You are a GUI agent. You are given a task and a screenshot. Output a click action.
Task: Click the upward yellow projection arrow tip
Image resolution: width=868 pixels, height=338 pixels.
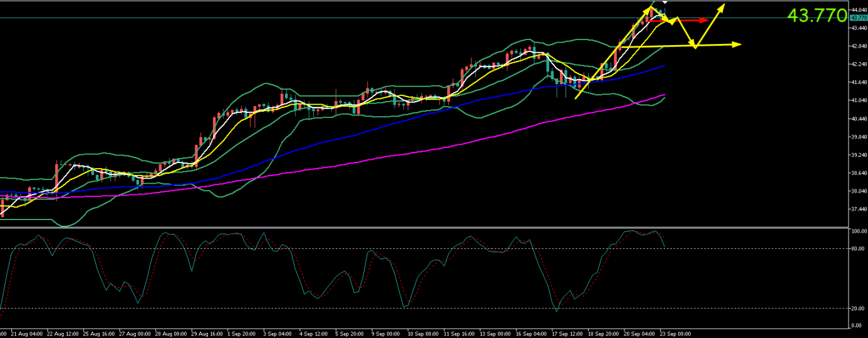tap(723, 6)
